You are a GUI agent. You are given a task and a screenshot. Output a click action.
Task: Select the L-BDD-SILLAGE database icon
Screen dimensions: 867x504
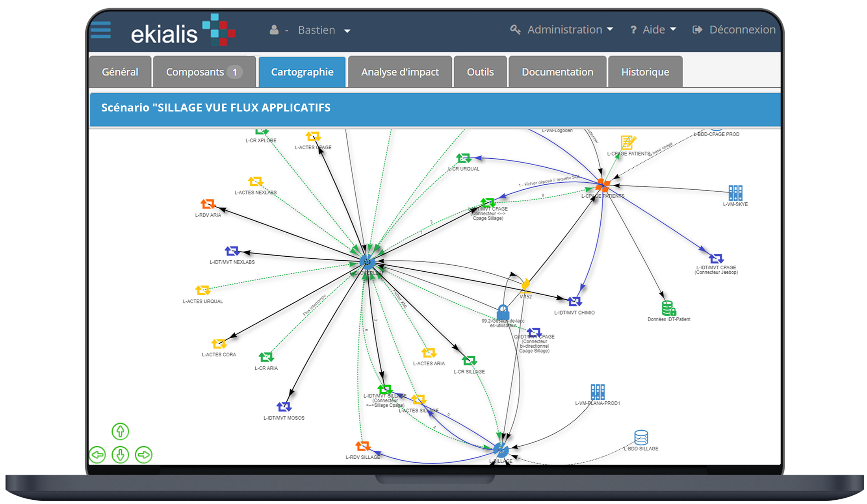coord(641,437)
